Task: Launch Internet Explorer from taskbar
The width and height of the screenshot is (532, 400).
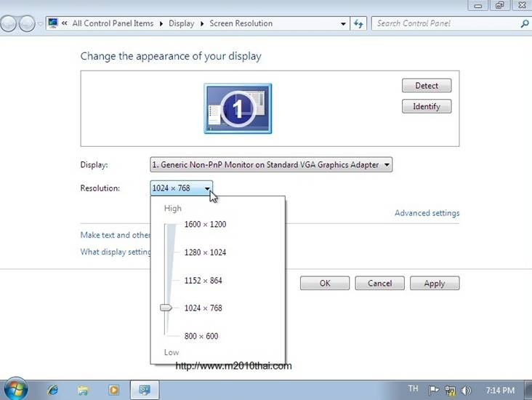Action: [x=52, y=390]
